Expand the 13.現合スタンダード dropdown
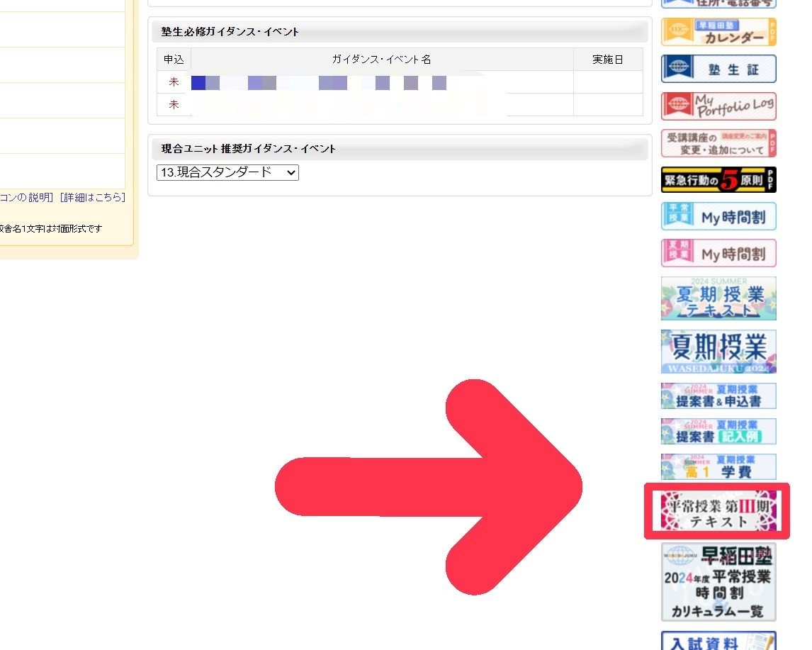The image size is (812, 650). coord(227,172)
